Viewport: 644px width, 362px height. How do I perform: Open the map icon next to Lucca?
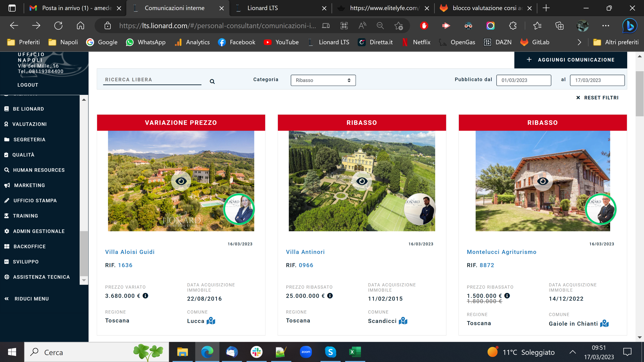[211, 321]
